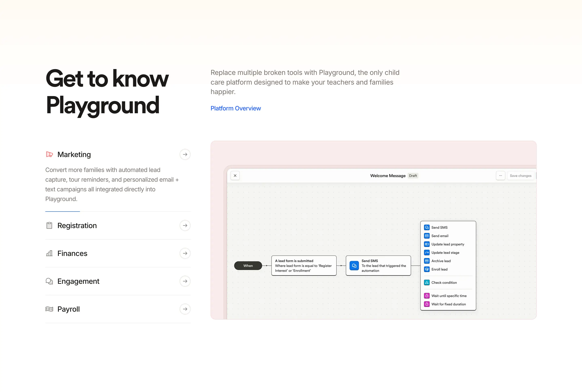Expand Finances with its arrow button

(185, 253)
